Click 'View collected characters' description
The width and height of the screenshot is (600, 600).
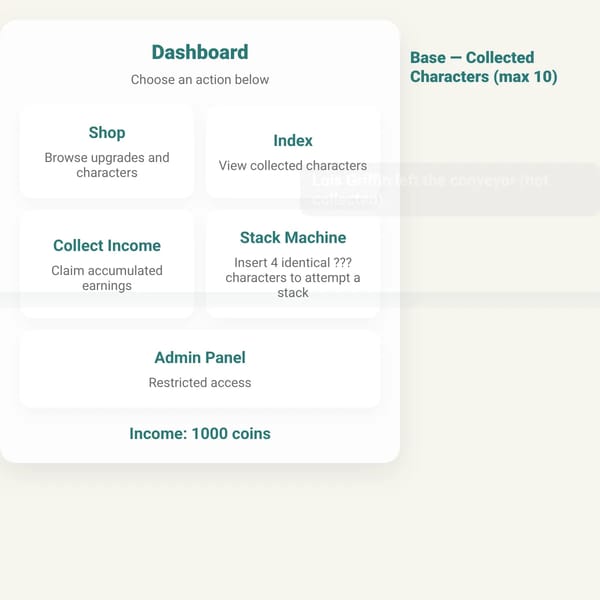(293, 165)
